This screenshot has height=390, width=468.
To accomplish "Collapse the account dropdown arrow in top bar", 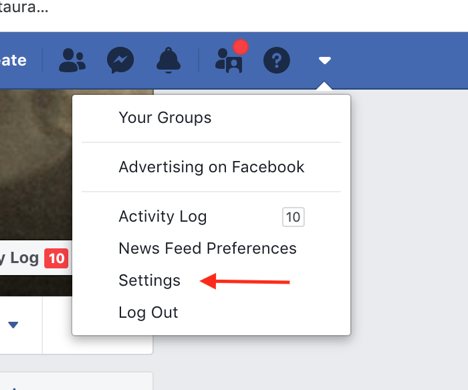I will point(324,60).
